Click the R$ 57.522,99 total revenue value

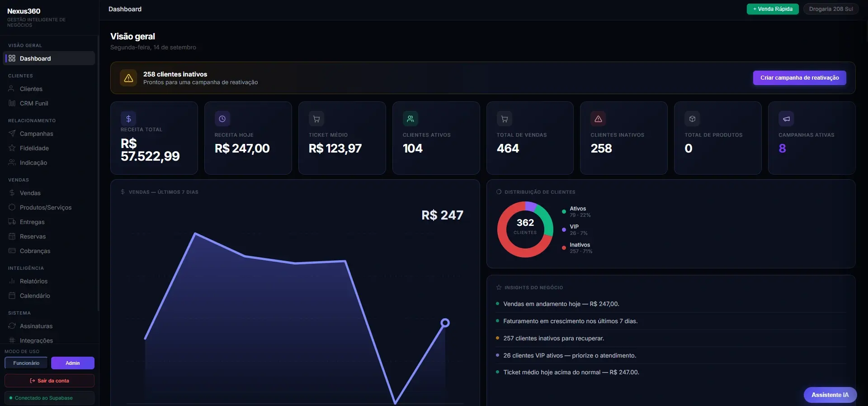click(x=150, y=150)
